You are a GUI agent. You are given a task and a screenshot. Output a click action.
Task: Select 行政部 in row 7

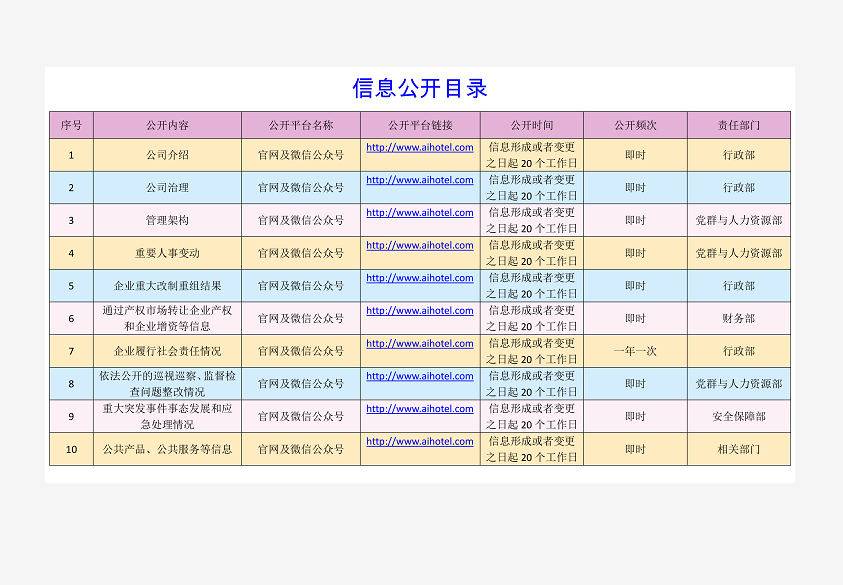[739, 351]
